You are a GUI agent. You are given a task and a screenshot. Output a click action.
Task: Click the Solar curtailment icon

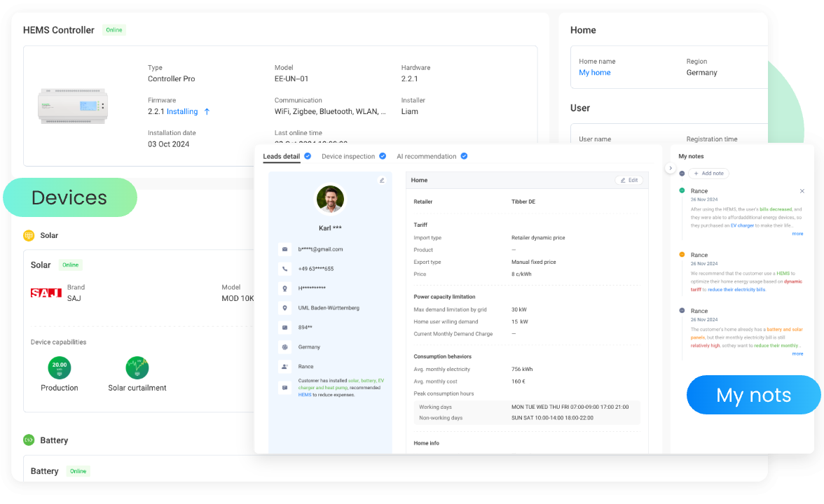pos(137,367)
